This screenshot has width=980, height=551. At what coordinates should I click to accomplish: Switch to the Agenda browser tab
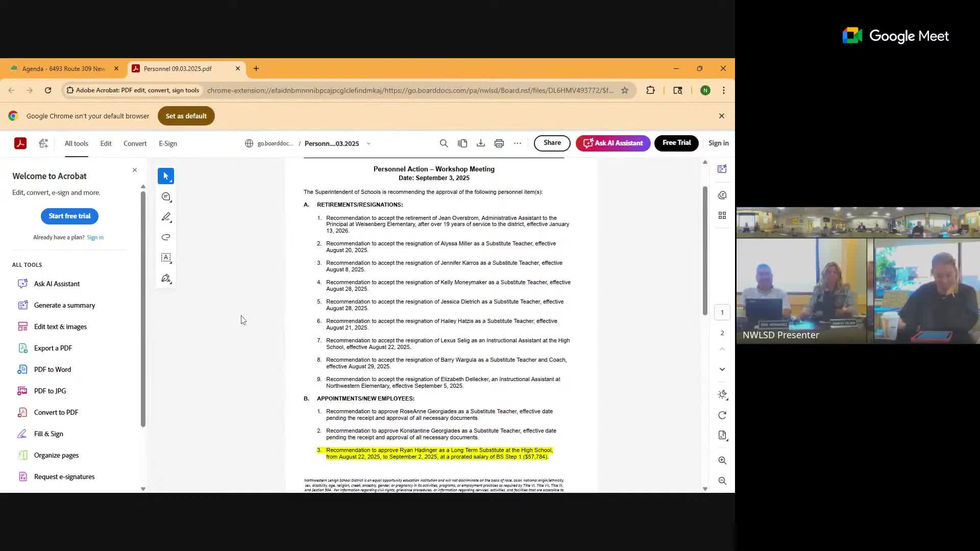[x=63, y=68]
